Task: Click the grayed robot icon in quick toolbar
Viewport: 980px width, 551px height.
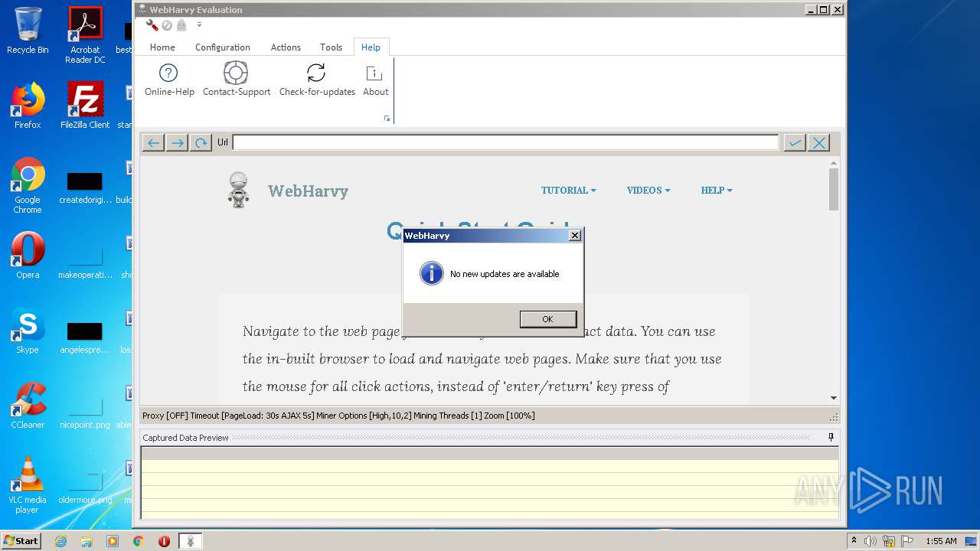Action: coord(181,25)
